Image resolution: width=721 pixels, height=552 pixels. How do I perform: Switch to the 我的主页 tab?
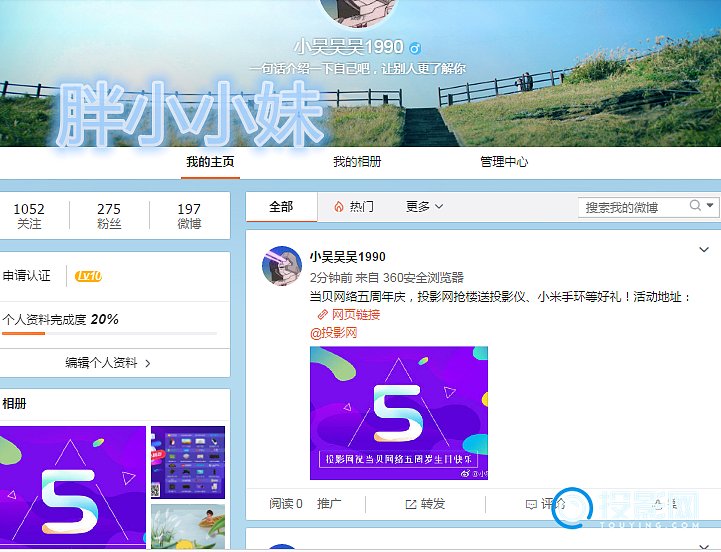tap(210, 162)
